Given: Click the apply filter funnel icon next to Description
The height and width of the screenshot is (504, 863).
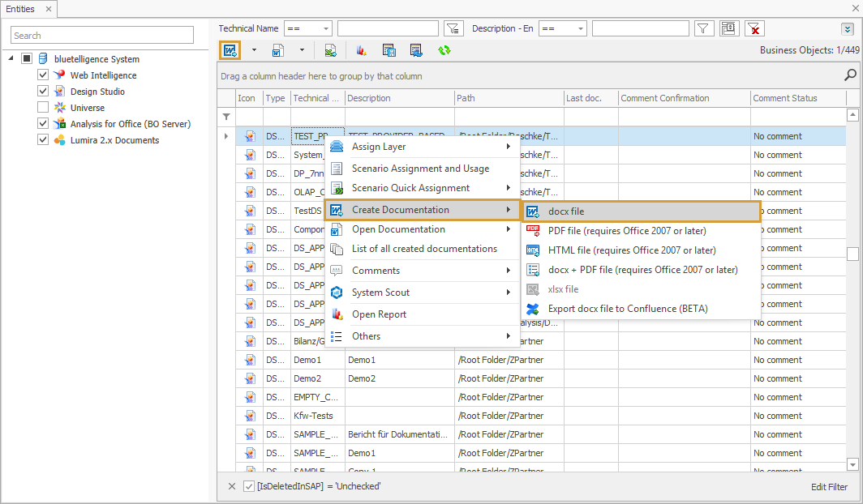Looking at the screenshot, I should pos(703,28).
